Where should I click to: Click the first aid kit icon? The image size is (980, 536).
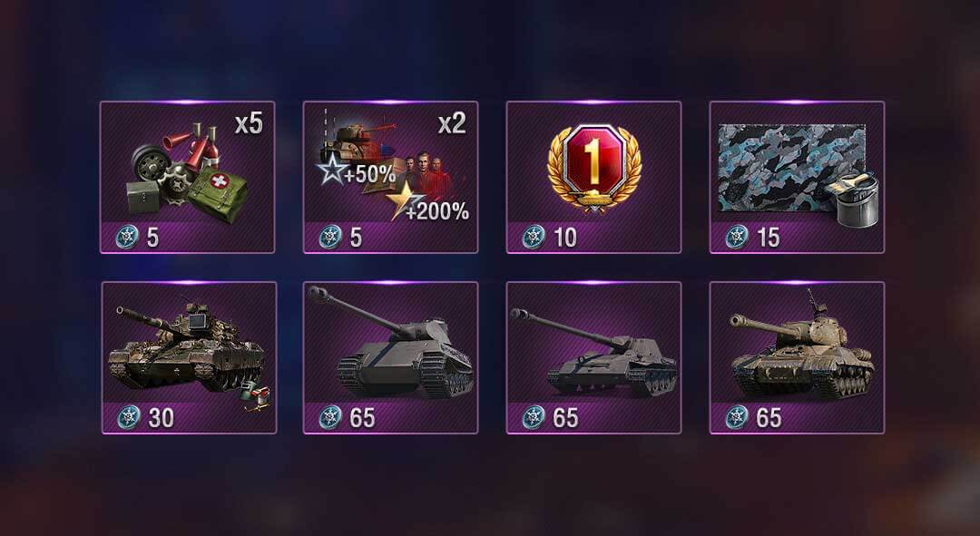(x=216, y=193)
